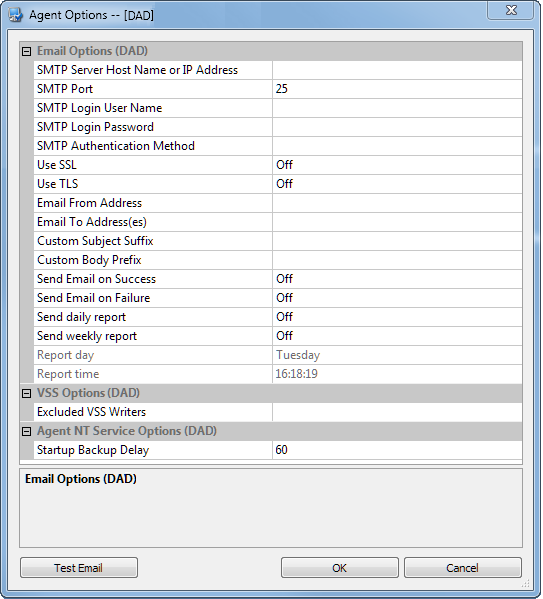This screenshot has height=599, width=543.
Task: Click the Email Options (DAD) header text
Action: tap(92, 51)
